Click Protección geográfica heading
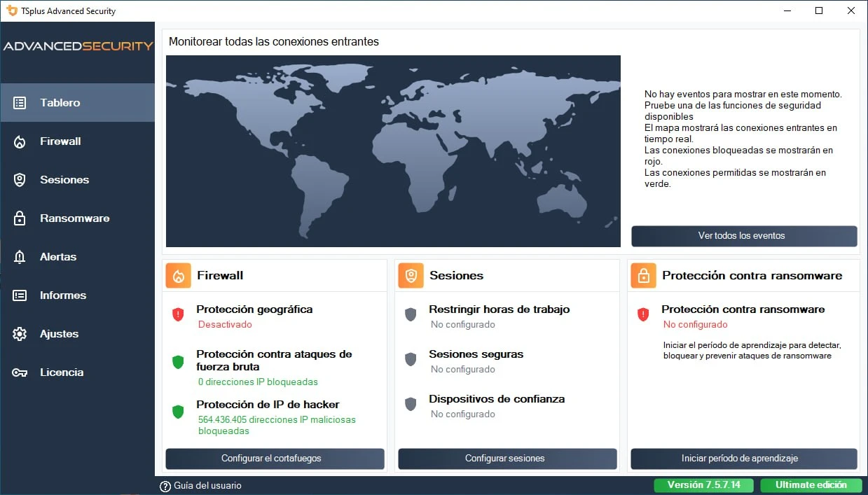The height and width of the screenshot is (495, 868). [x=254, y=309]
